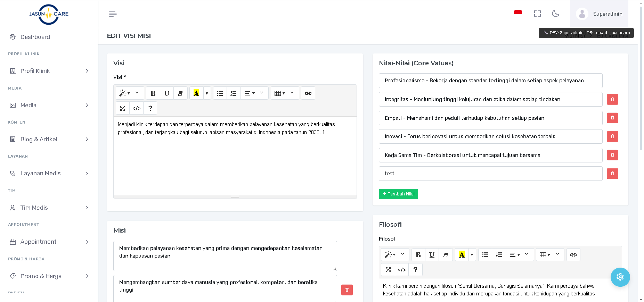The image size is (644, 302).
Task: Click the yellow highlight color swatch in Visi
Action: click(196, 93)
